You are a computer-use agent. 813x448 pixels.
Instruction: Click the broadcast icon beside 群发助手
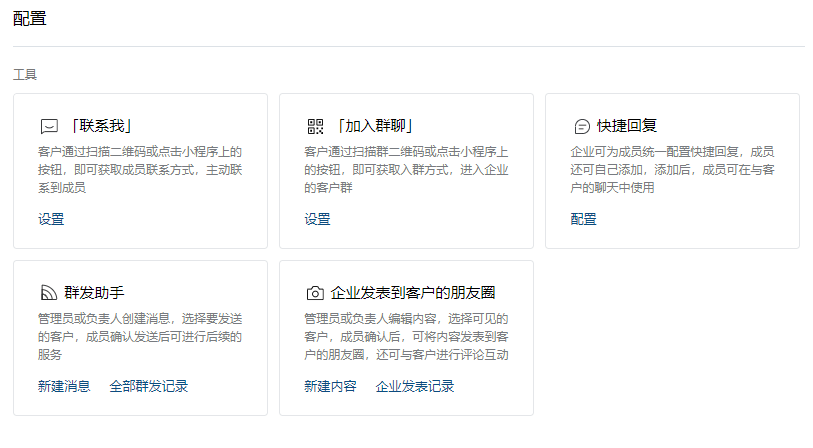(49, 293)
